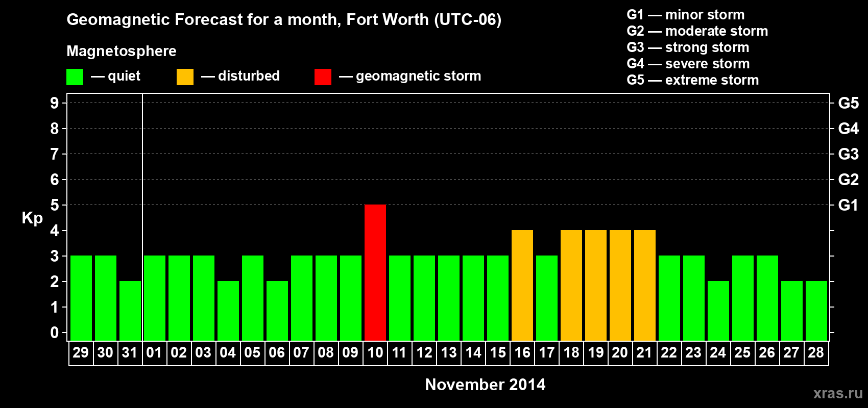Screen dimensions: 868x408
Task: Click the 'G4 — severe storm' legend text
Action: [x=688, y=64]
